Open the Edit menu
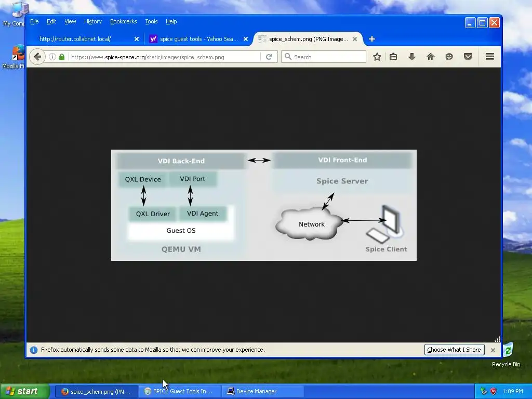 (x=51, y=21)
